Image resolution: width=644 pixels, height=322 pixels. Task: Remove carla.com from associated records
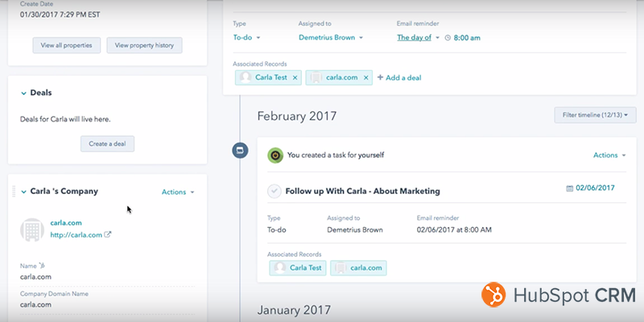click(366, 77)
